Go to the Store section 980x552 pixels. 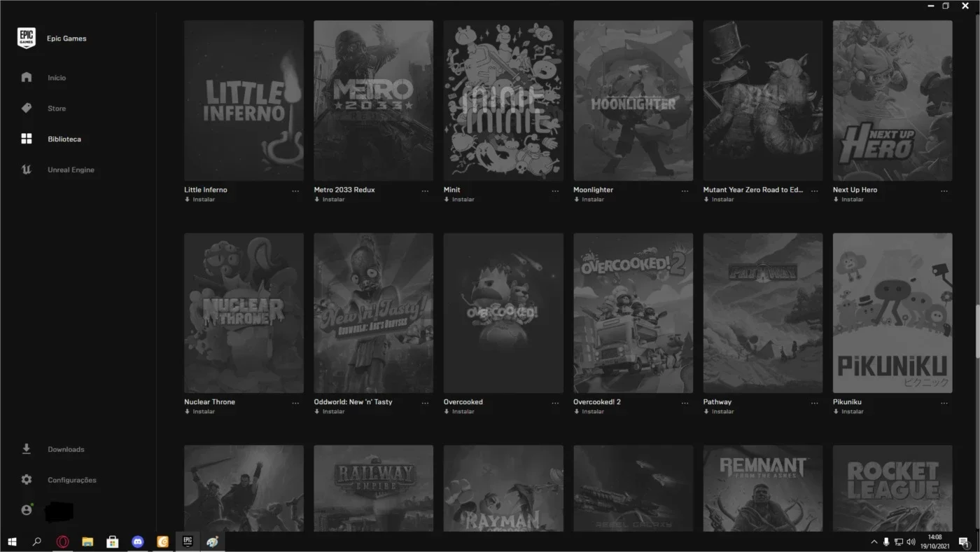[x=57, y=109]
